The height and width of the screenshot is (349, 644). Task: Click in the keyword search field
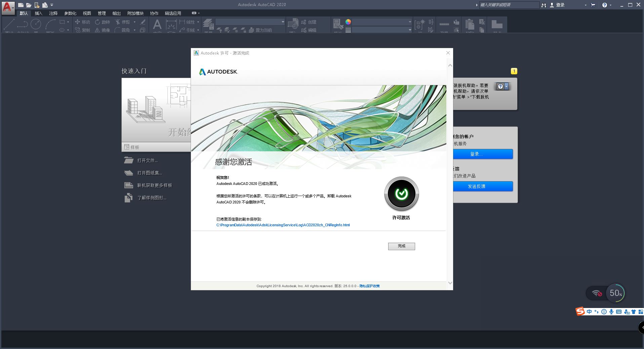(x=509, y=5)
